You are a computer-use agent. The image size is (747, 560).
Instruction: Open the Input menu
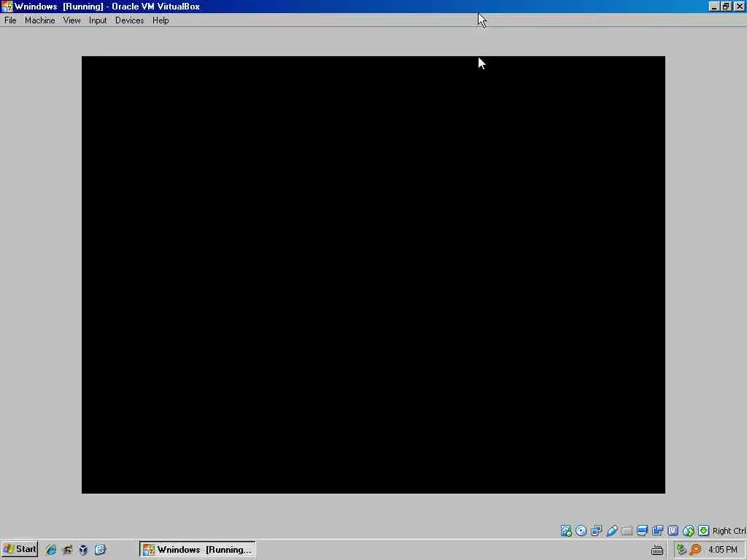pyautogui.click(x=98, y=20)
